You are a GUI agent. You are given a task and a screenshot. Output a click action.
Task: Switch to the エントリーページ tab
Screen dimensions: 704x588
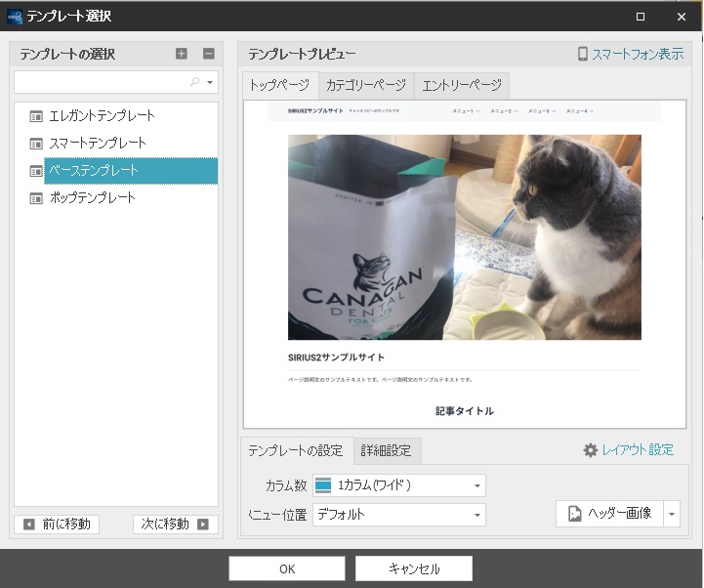point(462,85)
